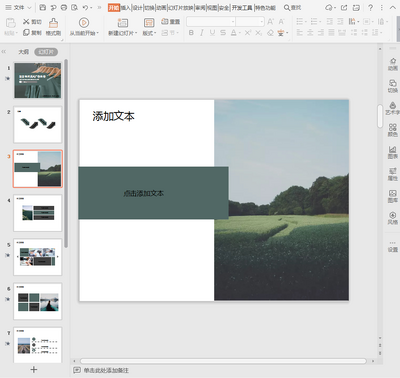The width and height of the screenshot is (400, 378).
Task: Click the '添加文本' slide title
Action: [113, 116]
